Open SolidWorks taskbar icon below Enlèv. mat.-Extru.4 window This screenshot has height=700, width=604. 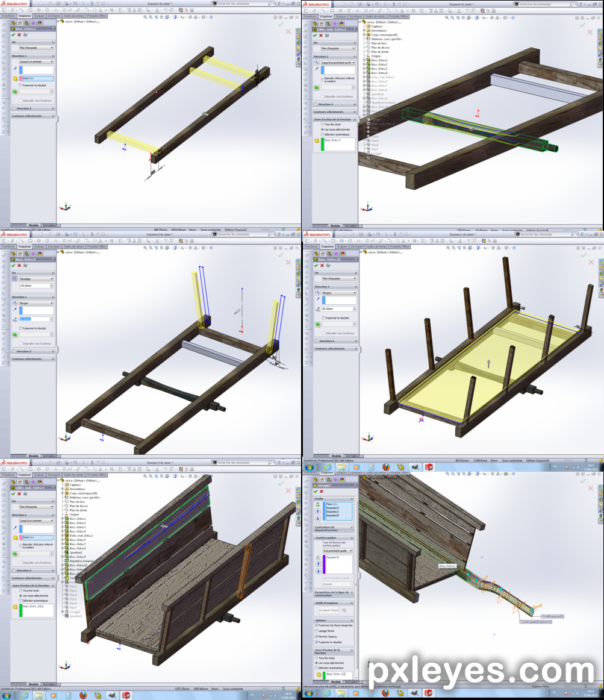click(x=126, y=696)
